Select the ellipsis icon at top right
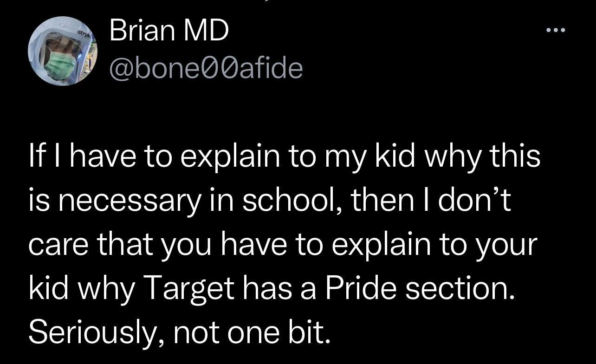Screen dimensions: 596x364 (x=555, y=29)
